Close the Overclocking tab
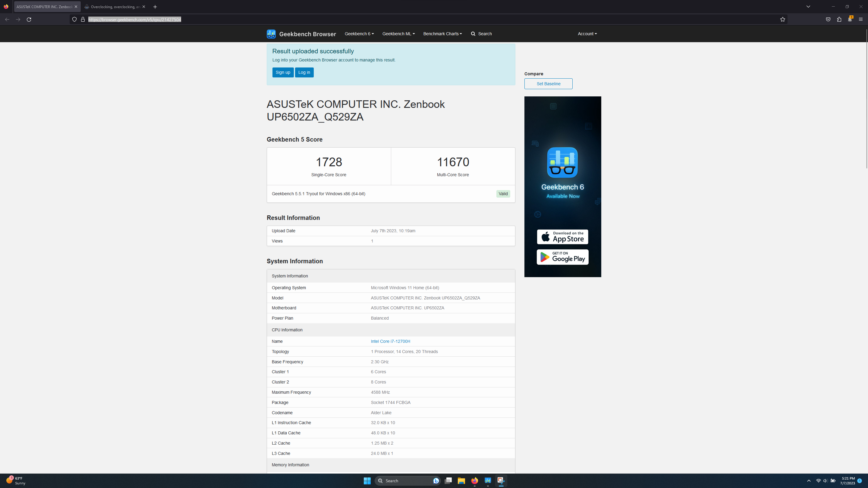The image size is (868, 488). coord(144,7)
